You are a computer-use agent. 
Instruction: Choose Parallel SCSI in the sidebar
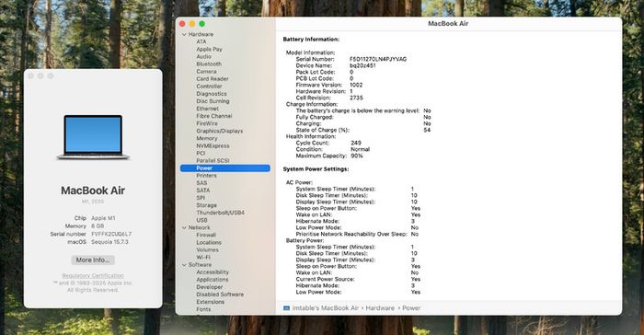point(213,161)
